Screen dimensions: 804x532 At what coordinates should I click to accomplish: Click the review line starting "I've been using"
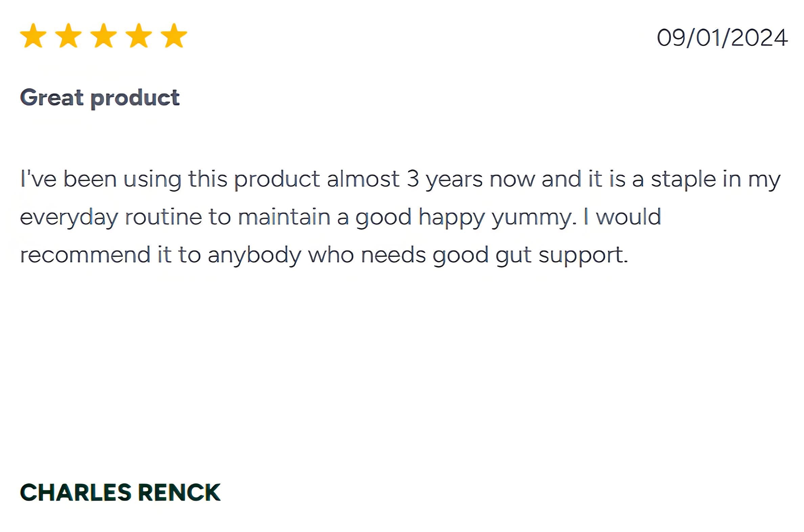400,179
